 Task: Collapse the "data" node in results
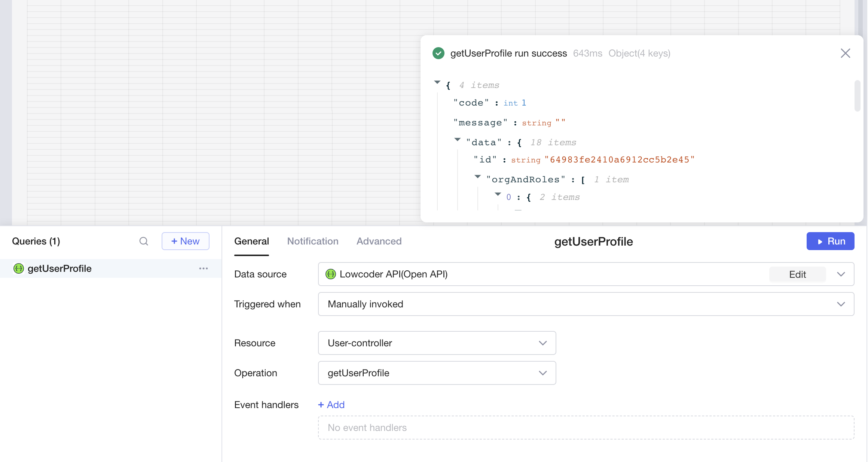[457, 140]
